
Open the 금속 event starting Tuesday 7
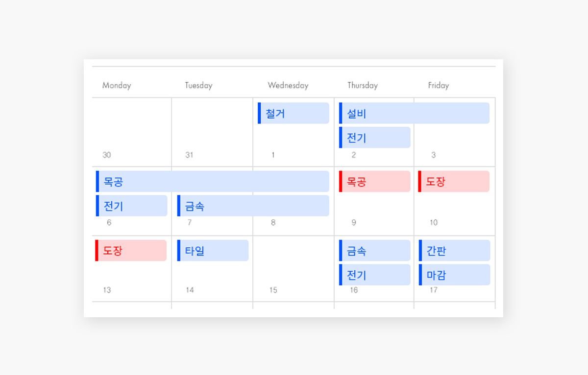[x=253, y=206]
